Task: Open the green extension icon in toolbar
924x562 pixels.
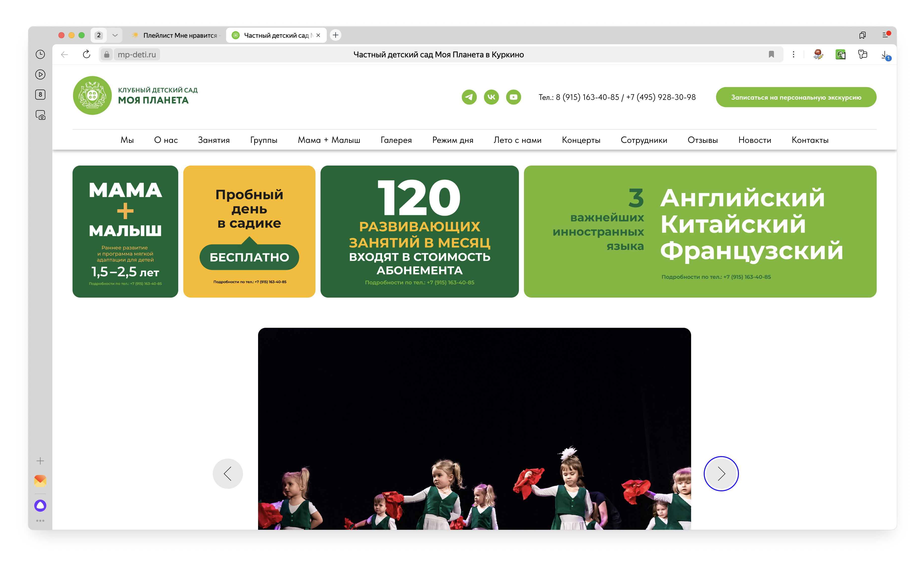Action: (x=840, y=54)
